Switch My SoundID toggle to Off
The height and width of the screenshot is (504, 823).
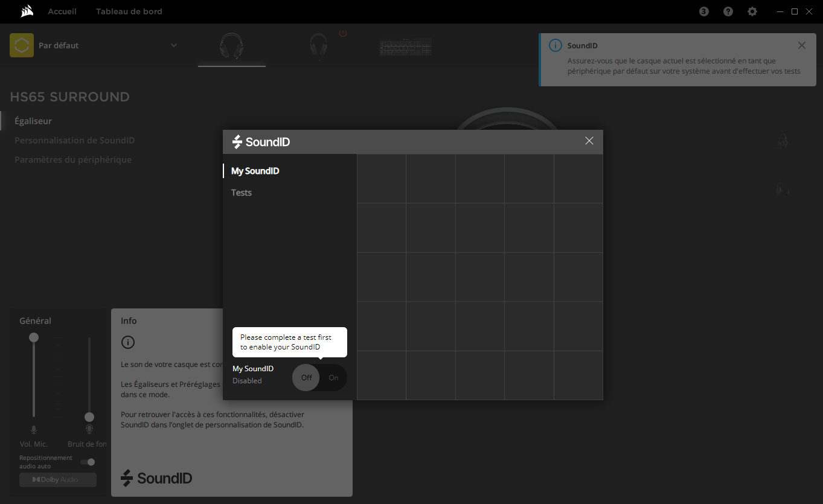[x=306, y=378]
